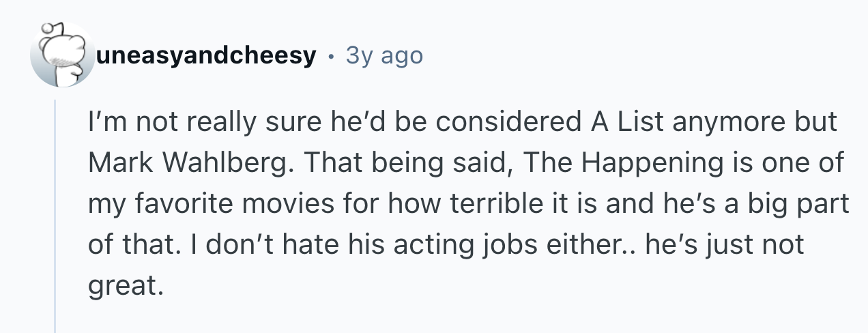Click the uneasyandcheesy Reddit avatar icon
Screen dimensions: 868x333
[x=63, y=55]
